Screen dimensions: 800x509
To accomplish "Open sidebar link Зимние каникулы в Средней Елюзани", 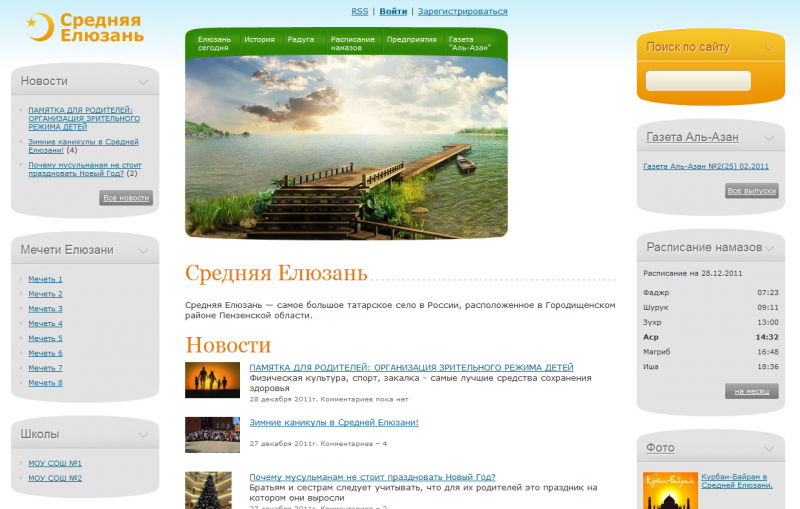I will (83, 146).
